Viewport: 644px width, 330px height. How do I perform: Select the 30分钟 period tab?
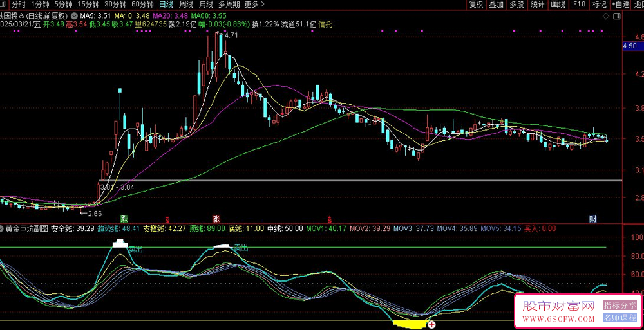tap(115, 5)
